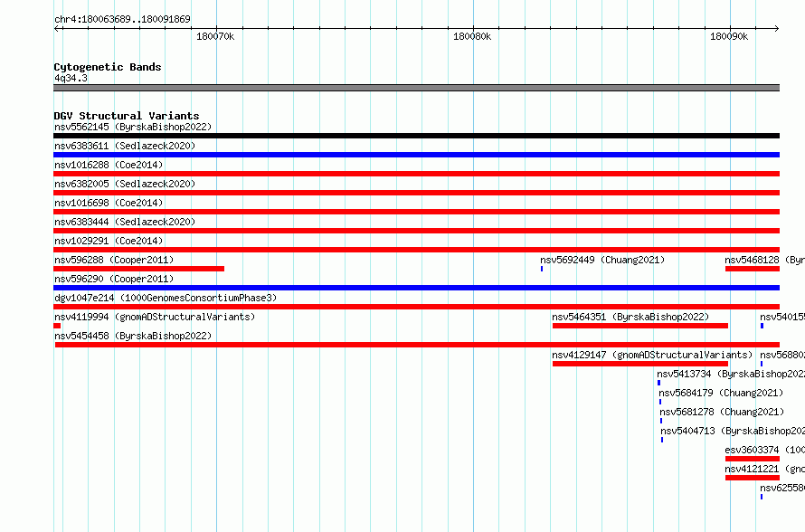805x532 pixels.
Task: Open the nsv5684179 (Chuang2021) label
Action: (x=721, y=393)
